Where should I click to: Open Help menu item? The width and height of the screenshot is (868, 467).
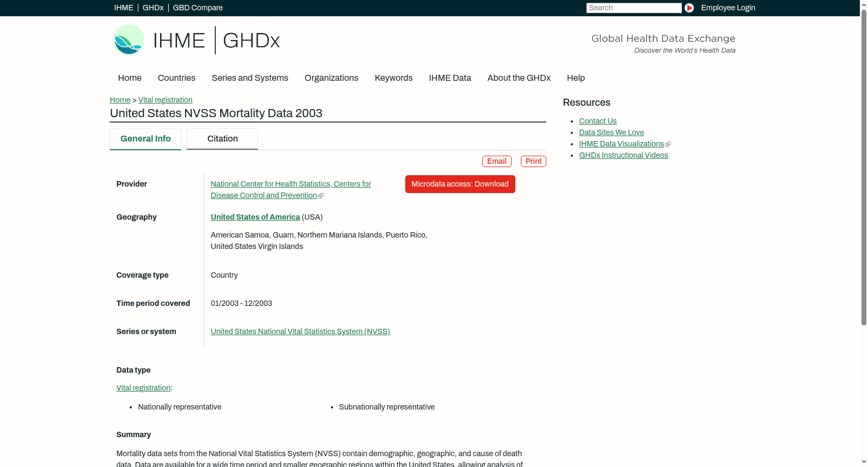tap(576, 78)
